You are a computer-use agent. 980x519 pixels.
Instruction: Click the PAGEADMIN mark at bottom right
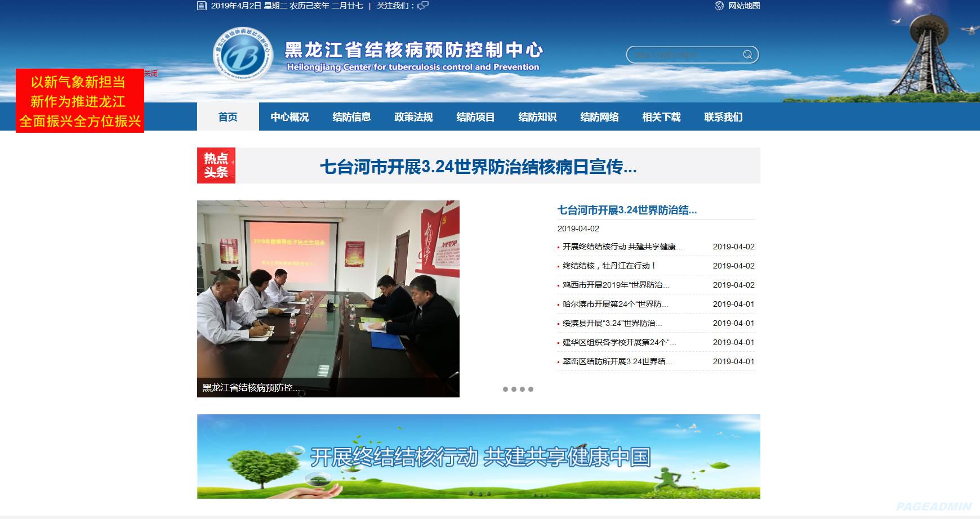[933, 505]
